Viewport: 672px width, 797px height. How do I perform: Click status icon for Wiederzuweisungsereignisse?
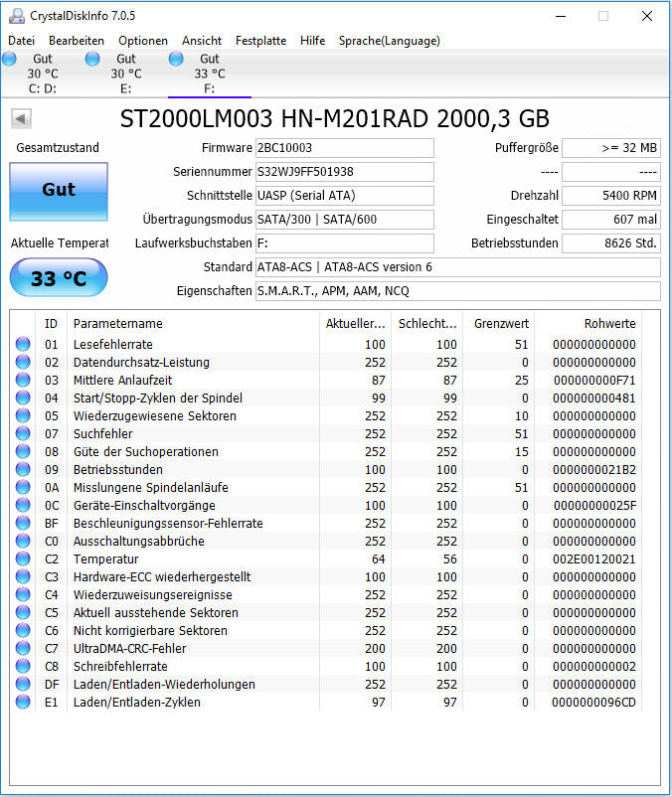[x=23, y=594]
